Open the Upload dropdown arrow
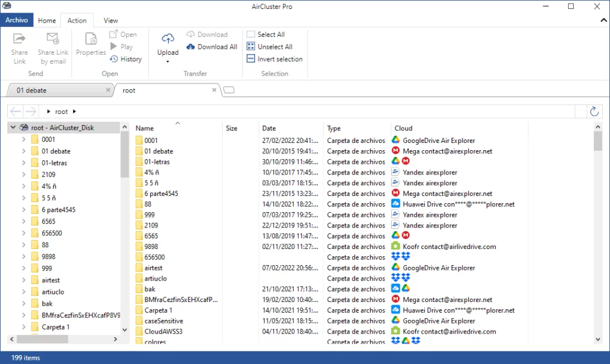This screenshot has width=610, height=364. [x=168, y=61]
